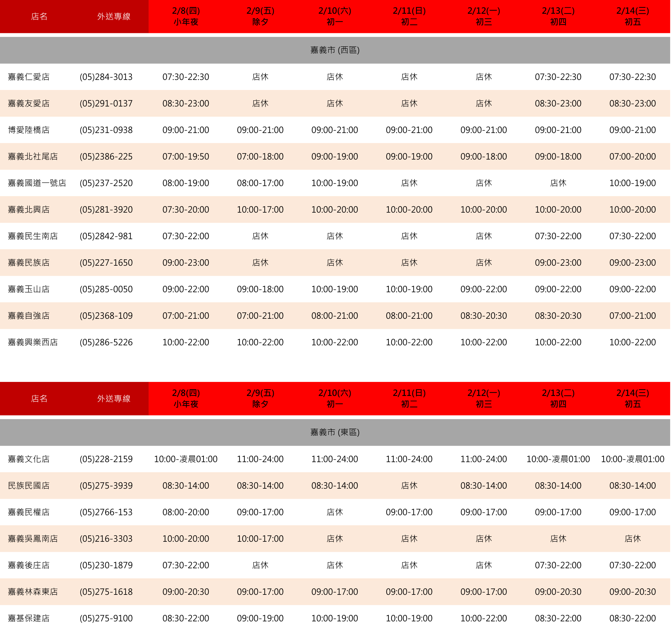Click 嘉義林森東店 store name
Image resolution: width=672 pixels, height=625 pixels.
click(x=33, y=591)
